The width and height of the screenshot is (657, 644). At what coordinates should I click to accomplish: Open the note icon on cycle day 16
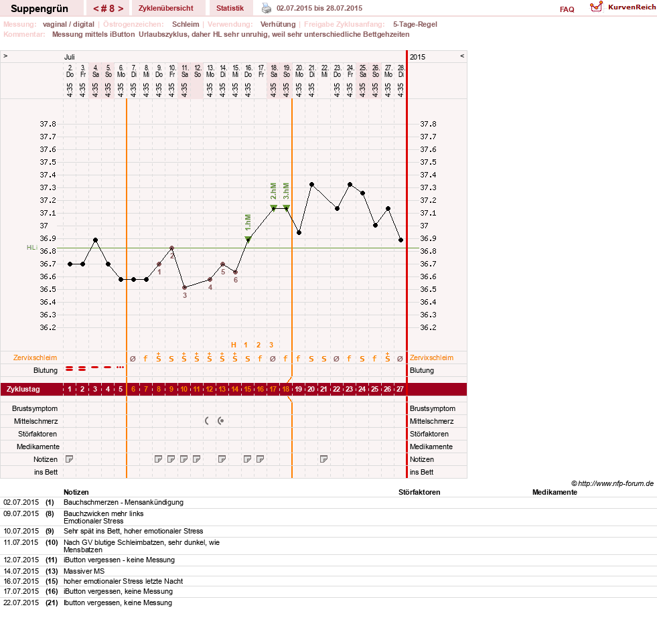[261, 459]
